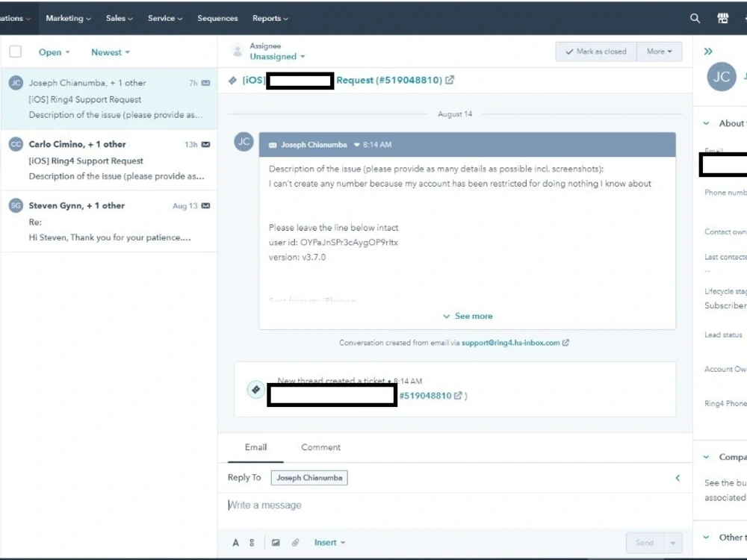Image resolution: width=747 pixels, height=560 pixels.
Task: Collapse the right sidebar with double chevron
Action: point(708,51)
